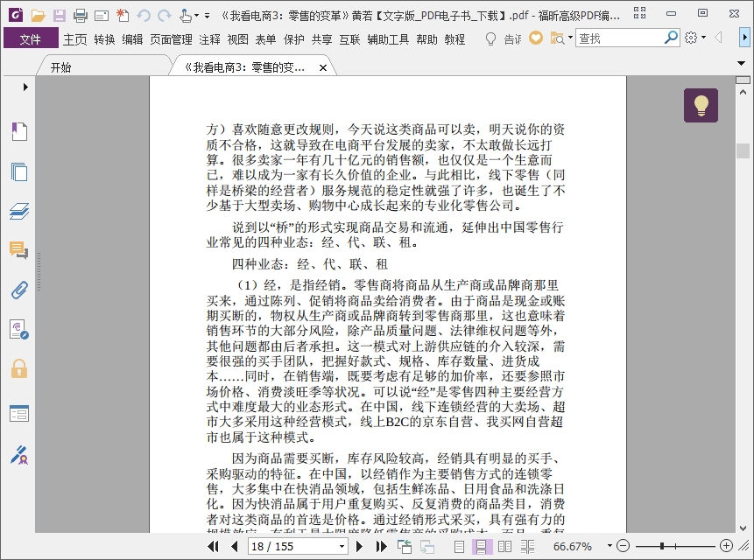Expand the left navigation panel arrow
Image resolution: width=754 pixels, height=560 pixels.
25,87
